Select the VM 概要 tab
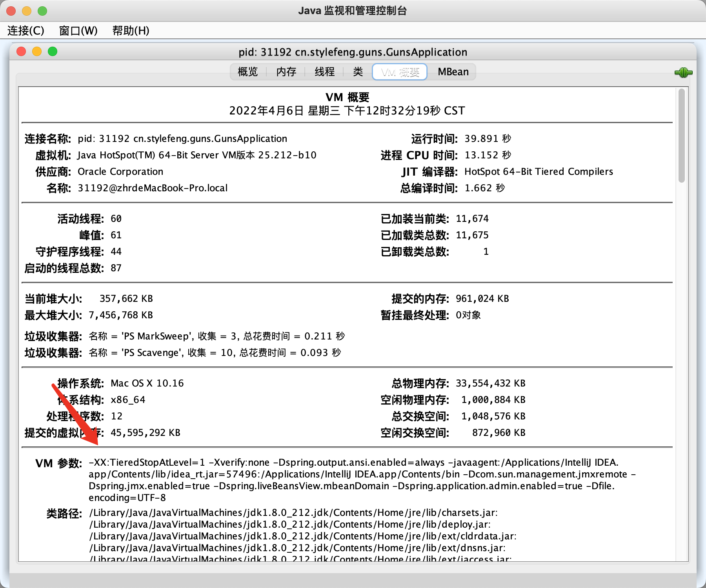The width and height of the screenshot is (706, 588). (400, 72)
